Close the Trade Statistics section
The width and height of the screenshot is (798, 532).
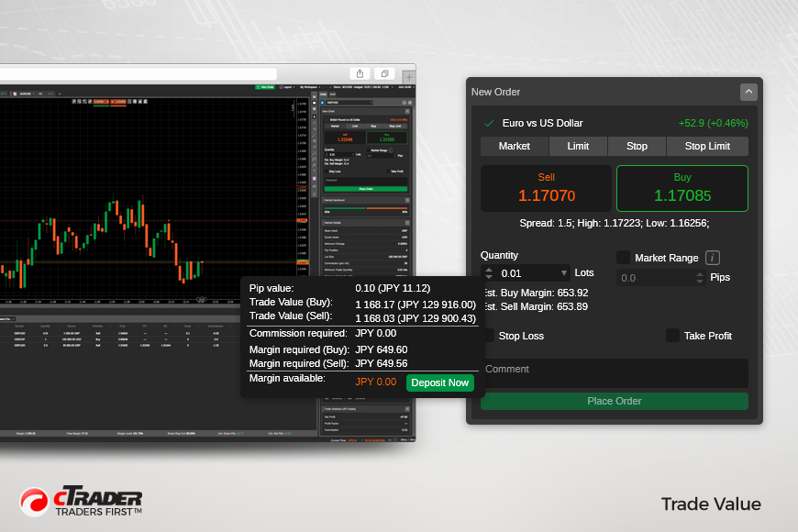click(407, 409)
